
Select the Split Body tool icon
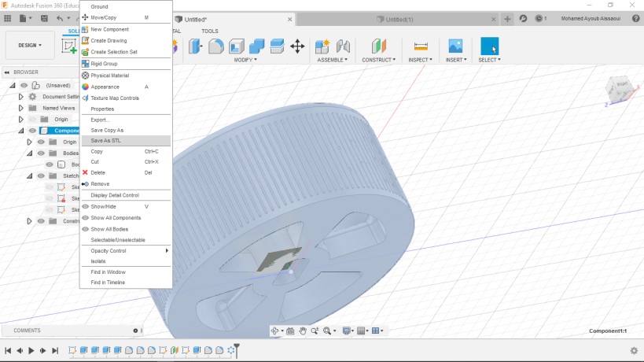(x=278, y=46)
